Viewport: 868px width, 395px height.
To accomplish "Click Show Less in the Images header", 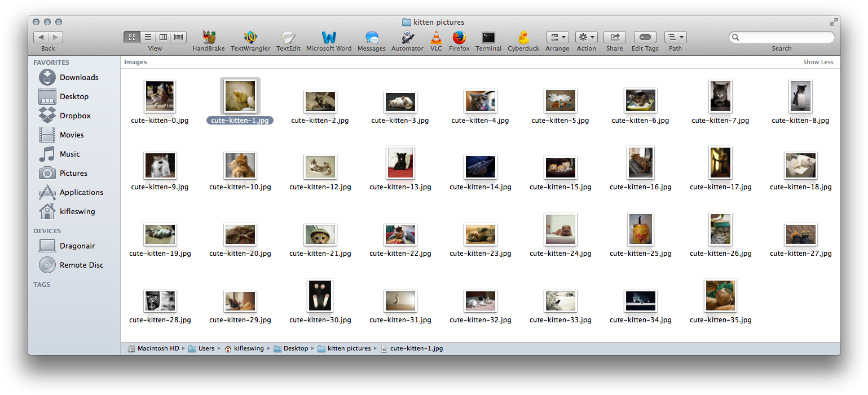I will [x=818, y=62].
